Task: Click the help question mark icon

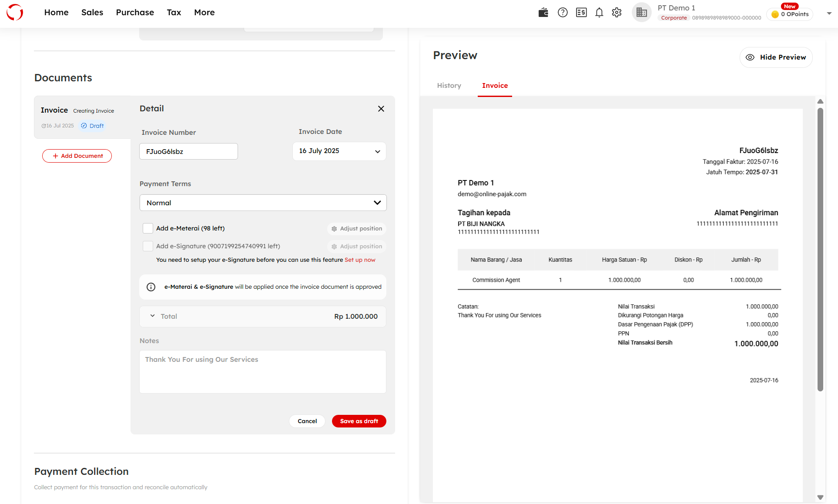Action: 563,13
